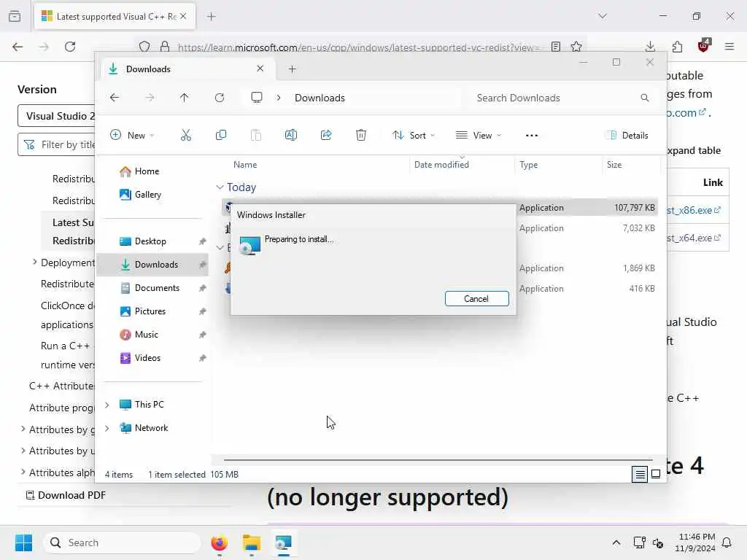Open Firefox from the taskbar
The width and height of the screenshot is (747, 560).
point(219,542)
